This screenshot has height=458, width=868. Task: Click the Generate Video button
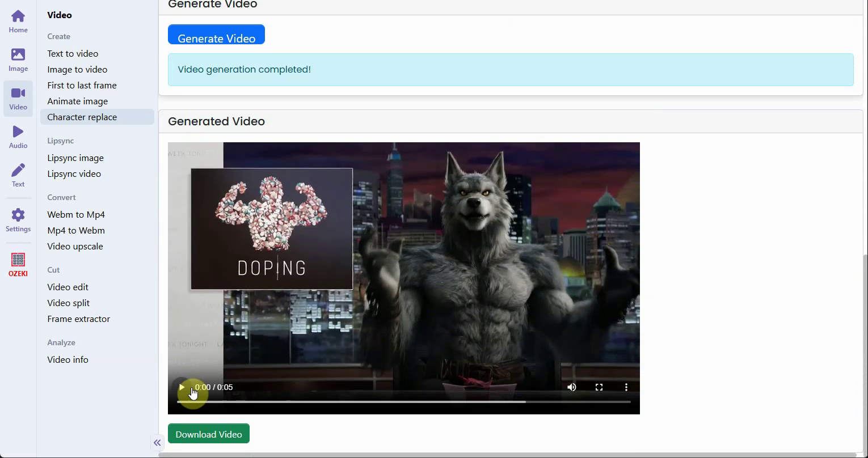coord(216,35)
